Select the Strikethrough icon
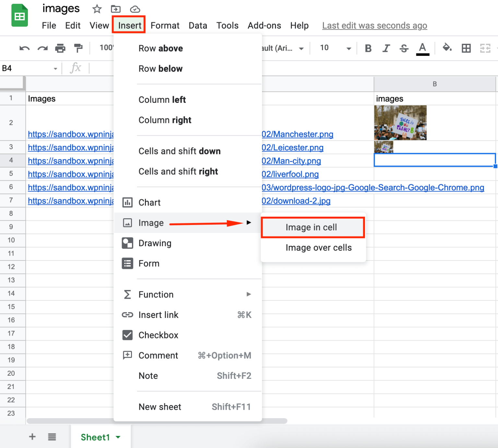Viewport: 498px width, 448px height. point(404,48)
